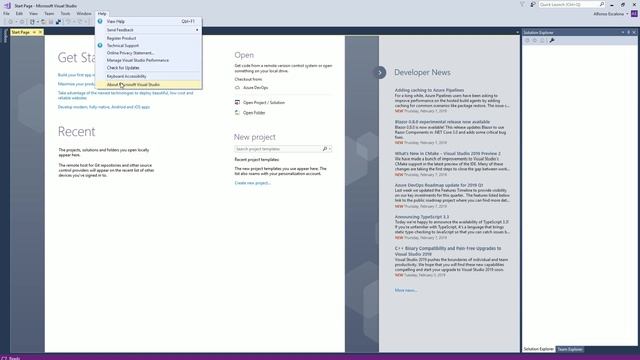Open Azure DevOps Roadmap update article
This screenshot has height=360, width=640.
(438, 185)
